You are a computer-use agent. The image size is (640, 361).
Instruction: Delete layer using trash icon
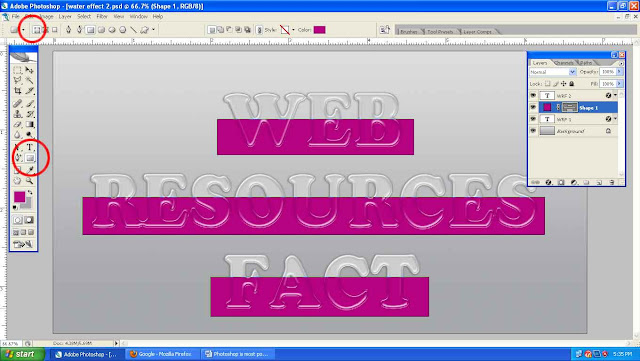coord(611,183)
